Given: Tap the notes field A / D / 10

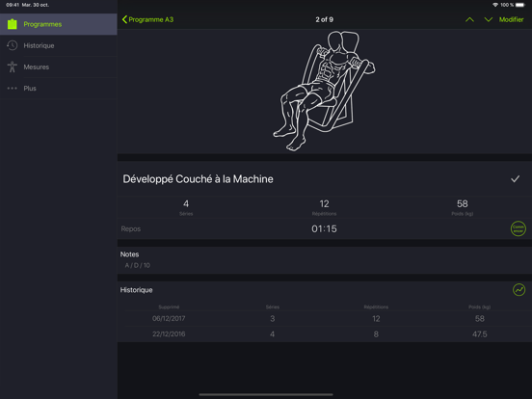Looking at the screenshot, I should pyautogui.click(x=138, y=265).
